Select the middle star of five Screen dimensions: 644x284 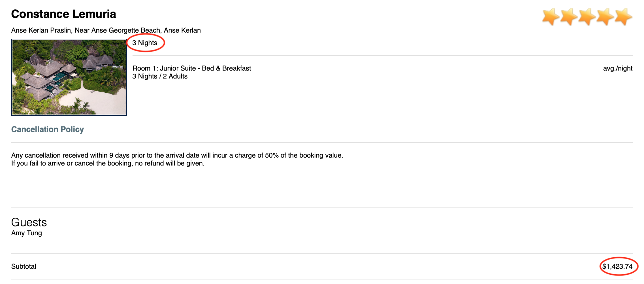587,16
